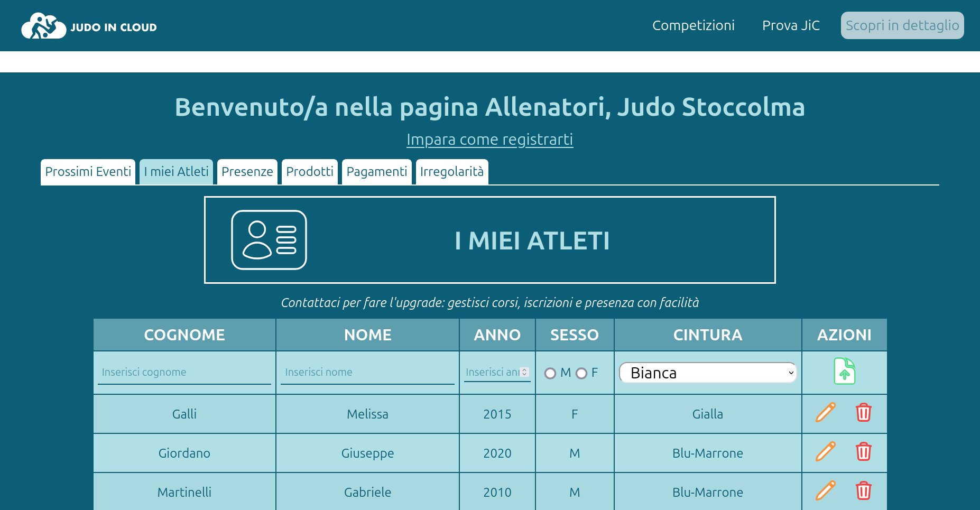The image size is (980, 510).
Task: Switch to the Prossimi Eventi tab
Action: point(88,172)
